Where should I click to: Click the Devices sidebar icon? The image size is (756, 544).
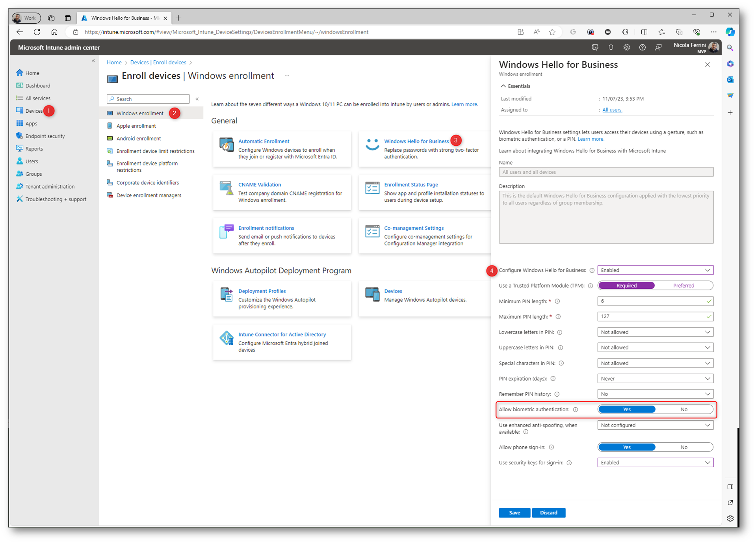click(x=19, y=111)
